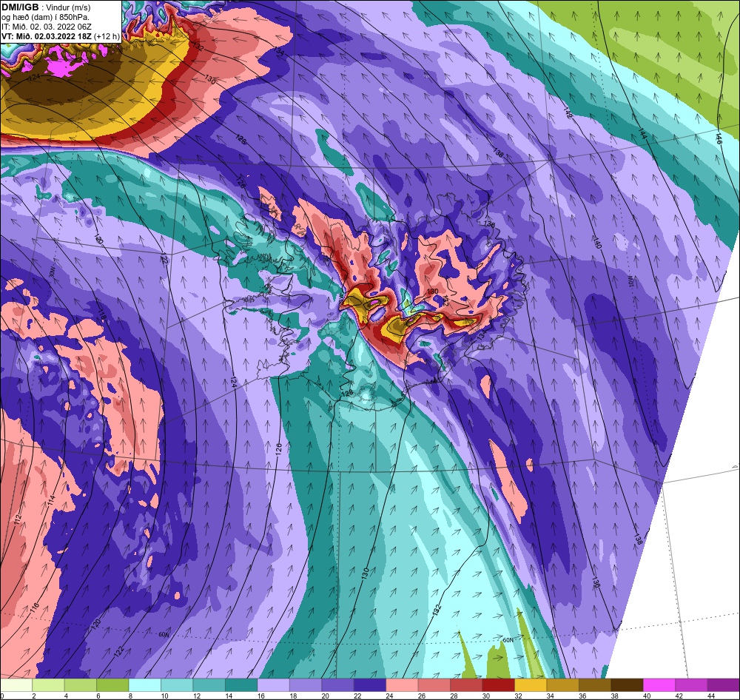Pick the red 28–30 m/s legend swatch
The image size is (740, 700).
pos(466,685)
